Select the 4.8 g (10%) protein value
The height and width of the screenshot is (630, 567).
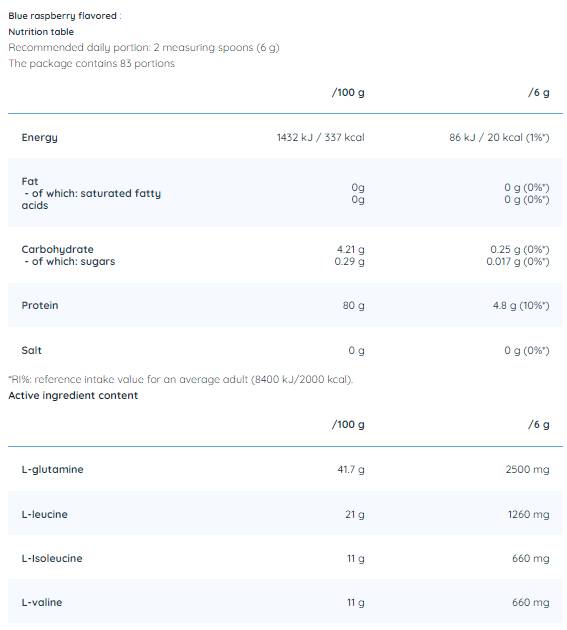(521, 305)
